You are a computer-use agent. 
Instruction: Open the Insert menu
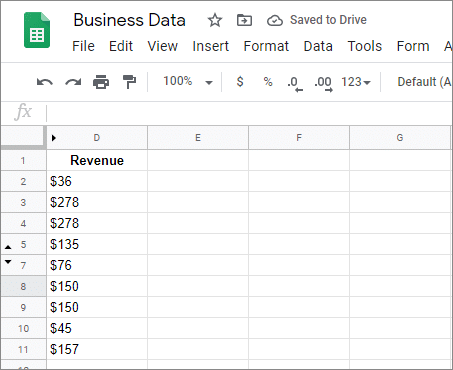[x=211, y=46]
